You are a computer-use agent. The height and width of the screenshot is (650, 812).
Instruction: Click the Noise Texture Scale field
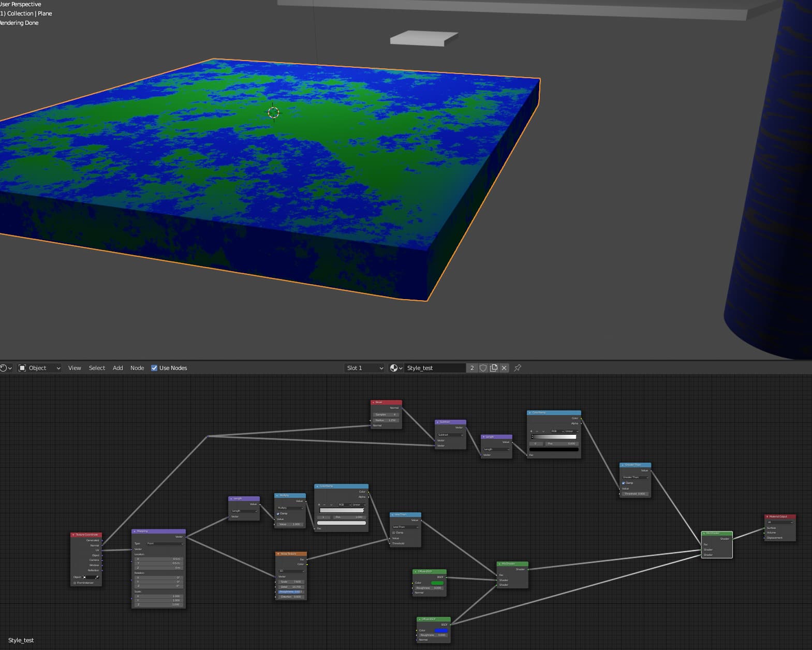coord(290,582)
